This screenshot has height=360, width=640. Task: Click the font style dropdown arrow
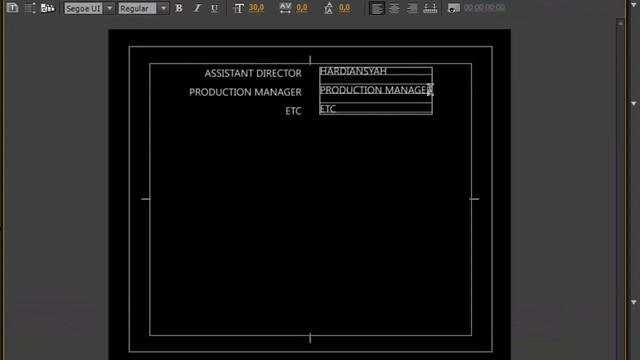[x=164, y=8]
